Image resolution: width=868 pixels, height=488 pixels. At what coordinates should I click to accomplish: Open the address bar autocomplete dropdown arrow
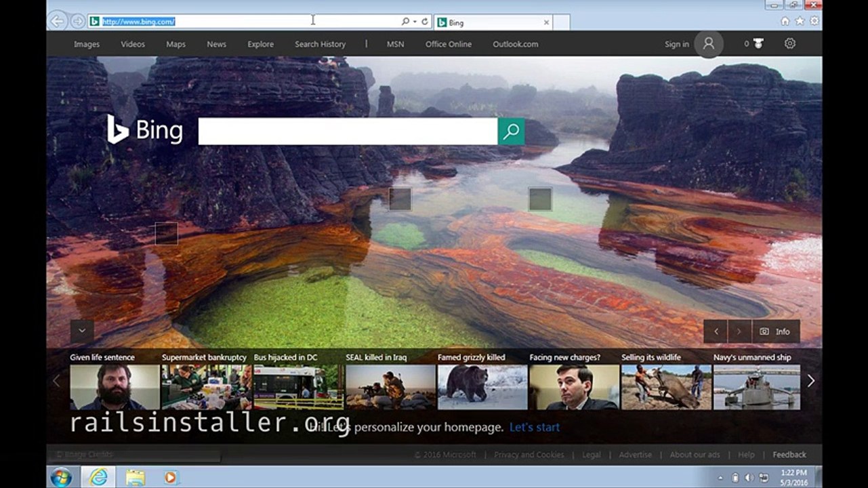coord(415,22)
